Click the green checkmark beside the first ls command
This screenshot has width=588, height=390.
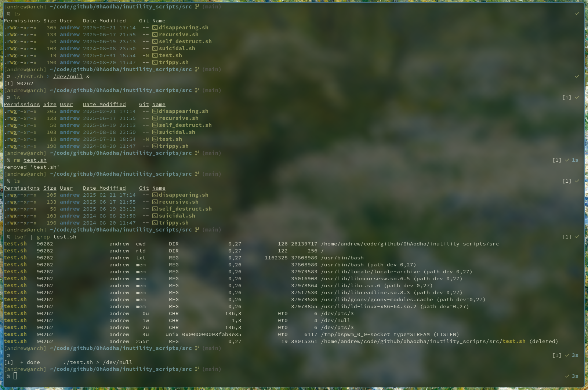point(577,14)
